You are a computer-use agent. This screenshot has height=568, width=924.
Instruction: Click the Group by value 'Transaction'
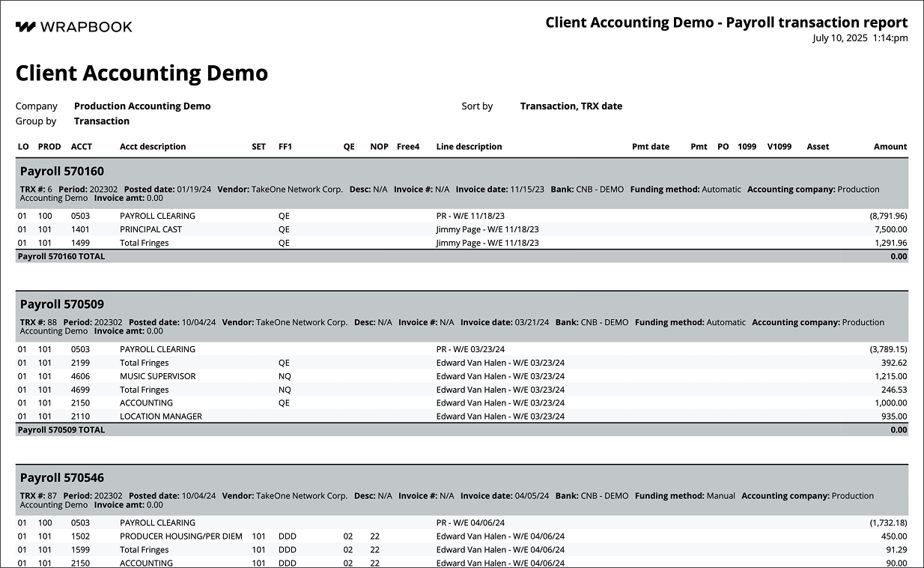point(102,121)
